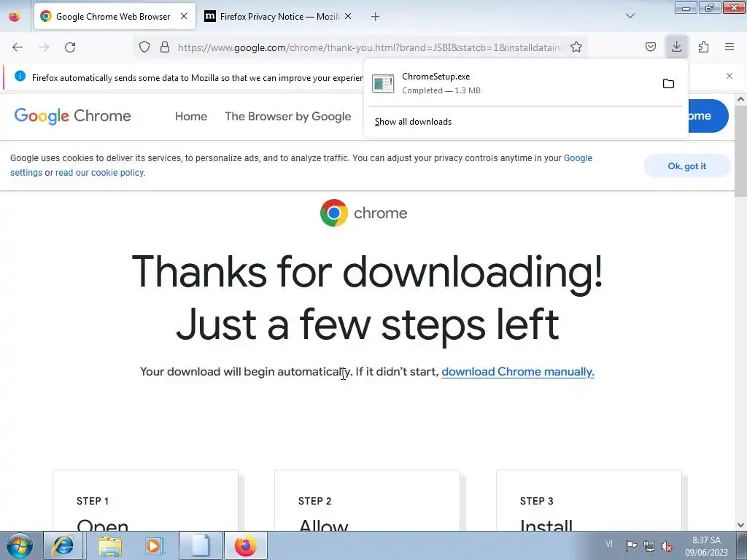This screenshot has width=747, height=560.
Task: Open the tracking protection shield icon
Action: tap(144, 47)
